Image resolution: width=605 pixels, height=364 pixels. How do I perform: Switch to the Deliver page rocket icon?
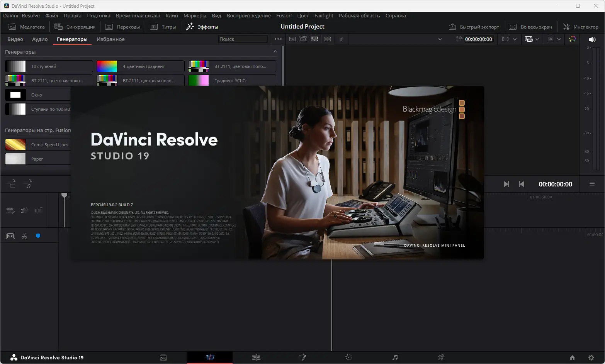[441, 357]
